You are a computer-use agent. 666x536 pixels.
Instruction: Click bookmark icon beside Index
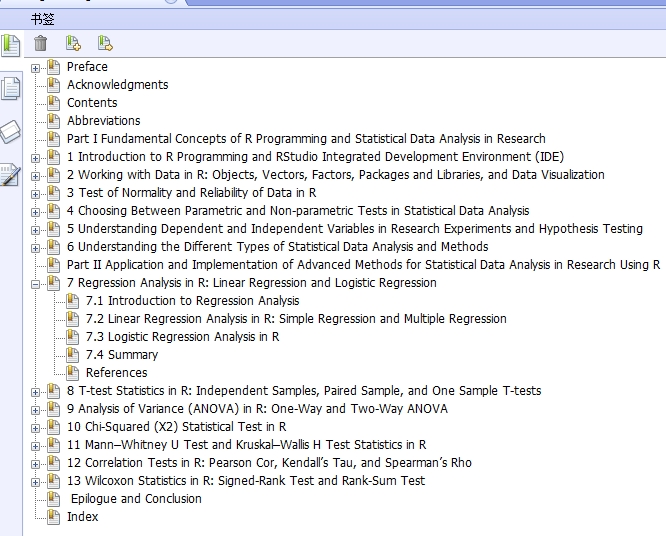[54, 516]
